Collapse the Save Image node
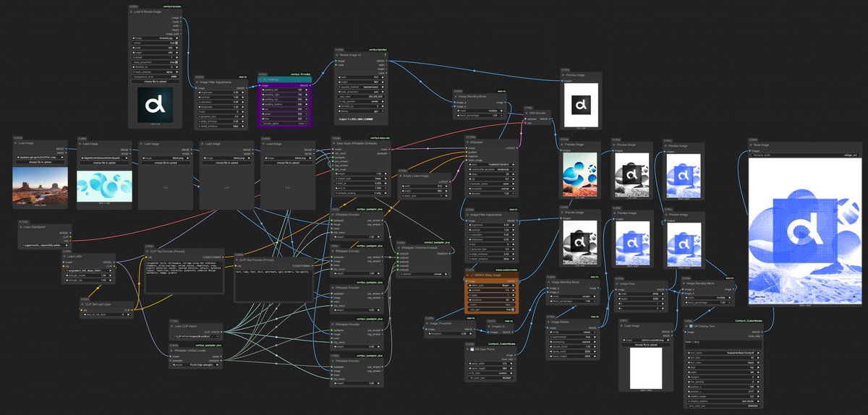Image resolution: width=868 pixels, height=415 pixels. (x=752, y=144)
